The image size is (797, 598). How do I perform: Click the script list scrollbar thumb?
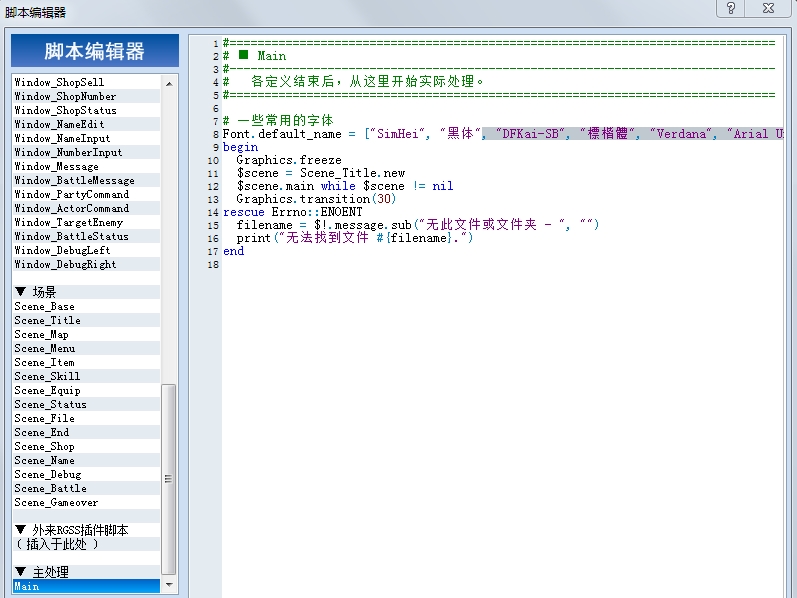point(169,479)
